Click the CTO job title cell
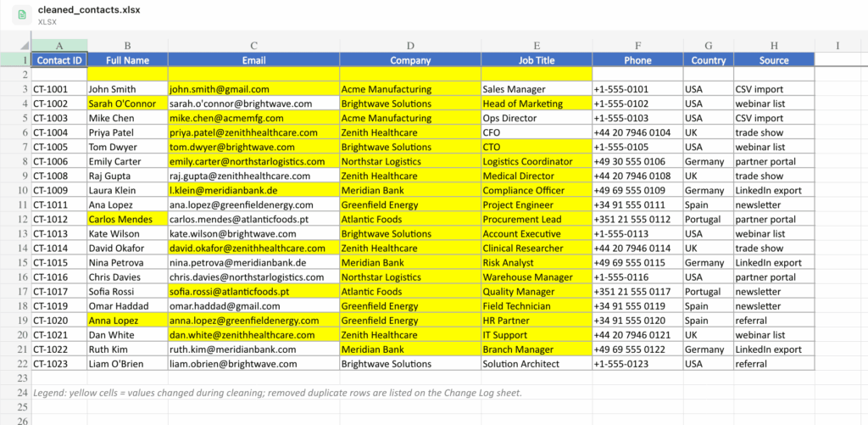The image size is (868, 425). [x=537, y=146]
